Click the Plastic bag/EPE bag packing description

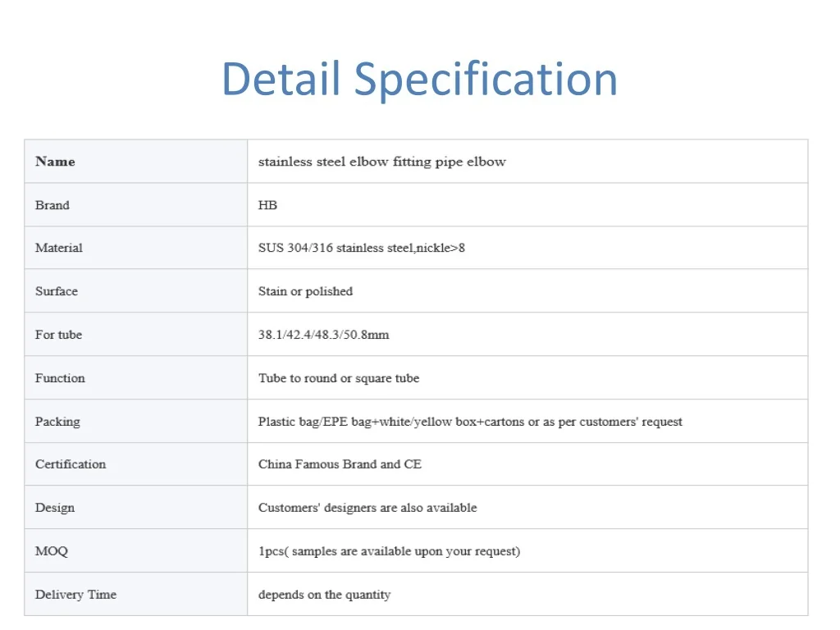tap(470, 422)
